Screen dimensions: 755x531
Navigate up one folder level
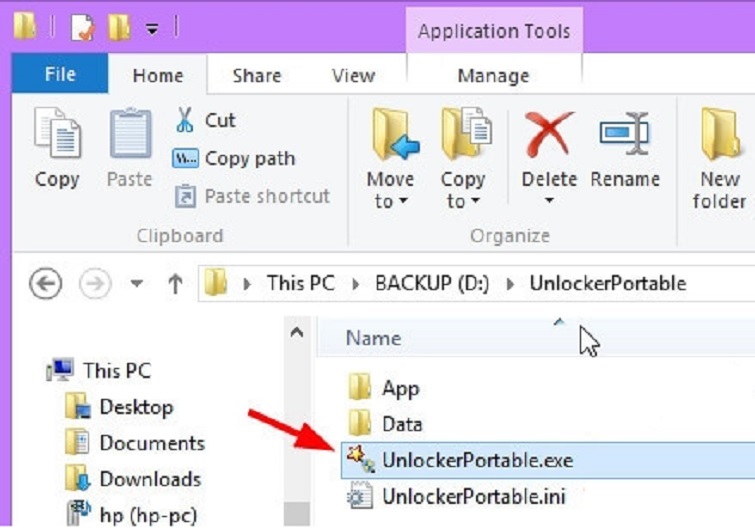tap(175, 284)
